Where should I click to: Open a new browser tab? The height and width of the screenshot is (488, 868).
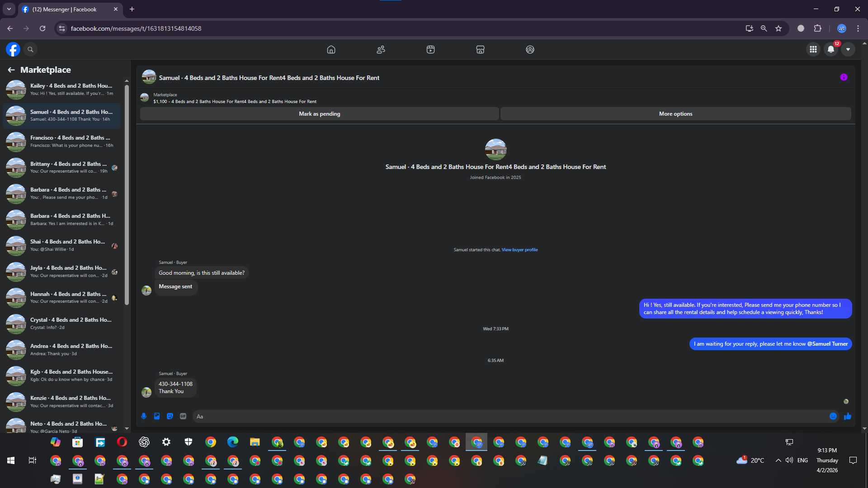[x=132, y=9]
